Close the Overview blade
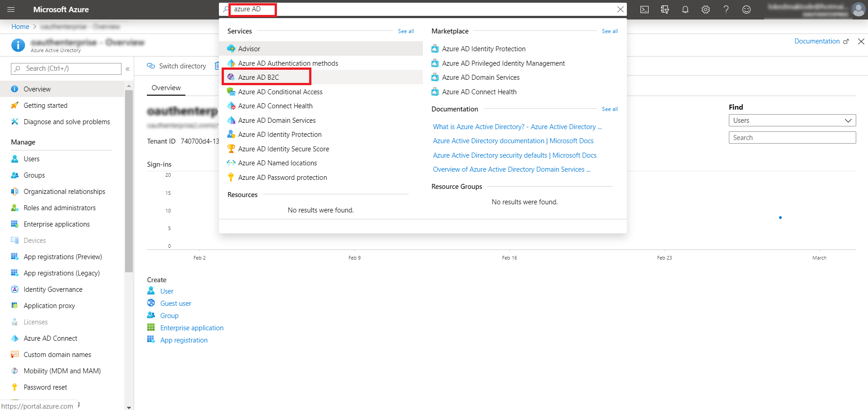The width and height of the screenshot is (868, 410). point(861,41)
